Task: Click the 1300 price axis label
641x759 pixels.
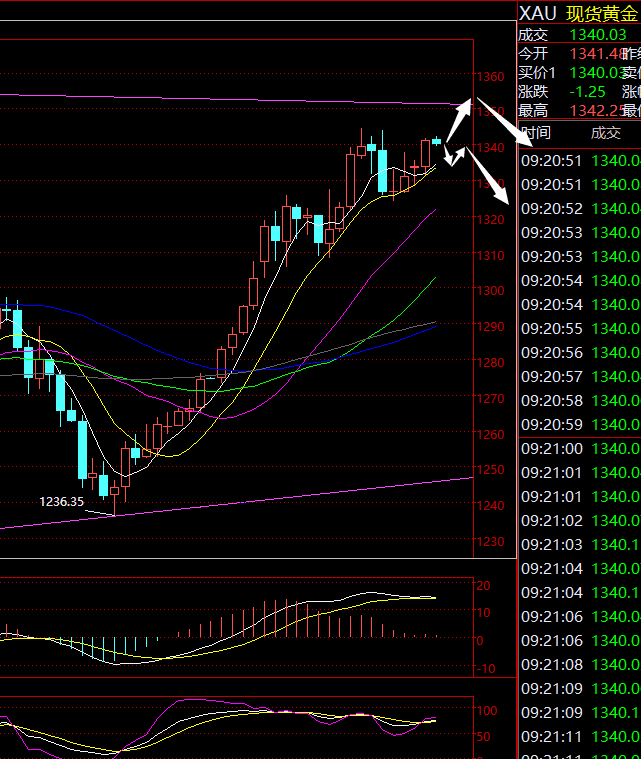Action: coord(491,291)
